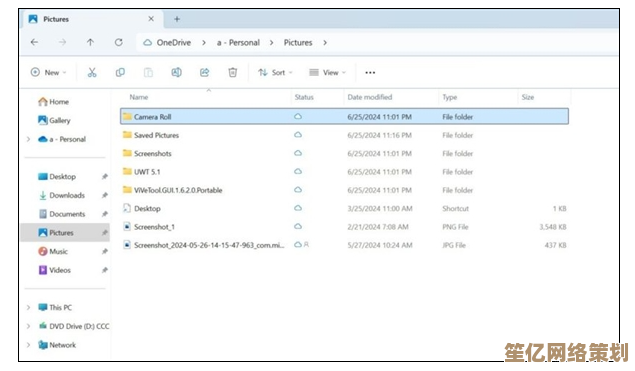Go forward with the right arrow
Screen dimensions: 635x371
(62, 42)
